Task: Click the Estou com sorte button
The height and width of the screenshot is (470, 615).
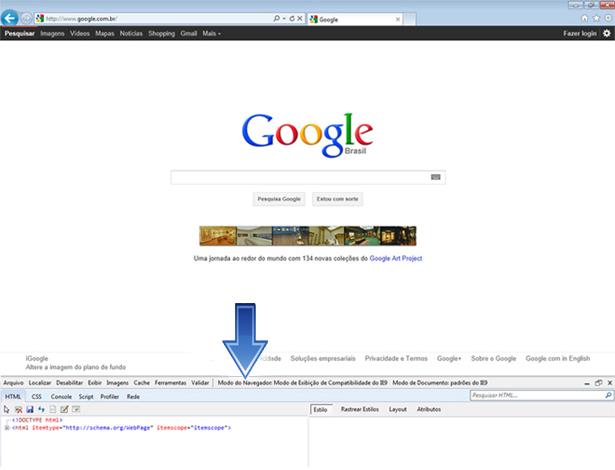Action: click(x=337, y=199)
